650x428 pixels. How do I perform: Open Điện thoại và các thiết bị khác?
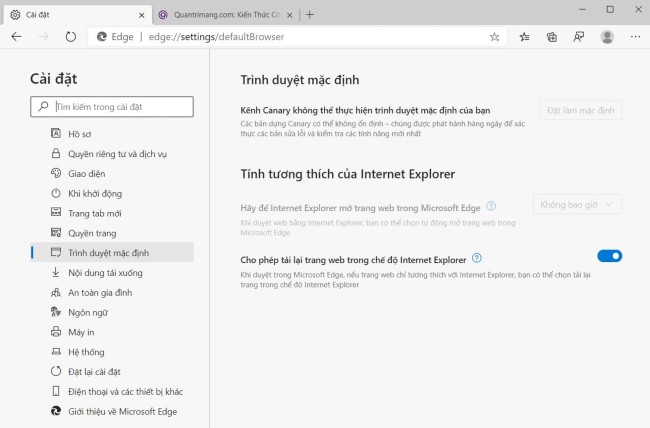(x=112, y=392)
